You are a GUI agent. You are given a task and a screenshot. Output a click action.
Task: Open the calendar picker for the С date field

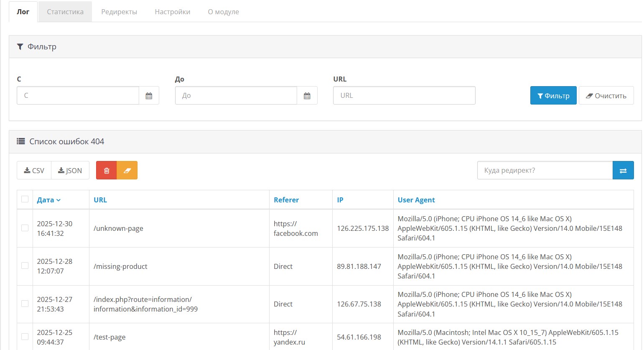(x=149, y=96)
